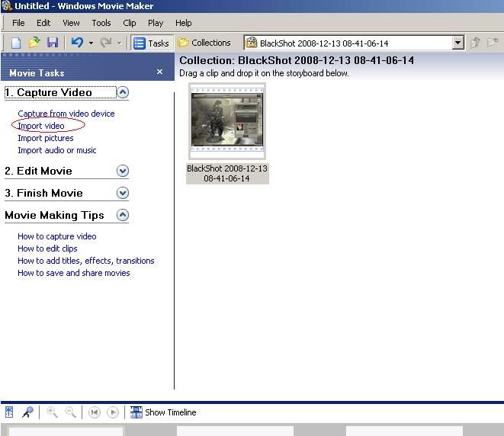Screen dimensions: 504x436
Task: Expand the Finish Movie section chevron
Action: (x=123, y=193)
